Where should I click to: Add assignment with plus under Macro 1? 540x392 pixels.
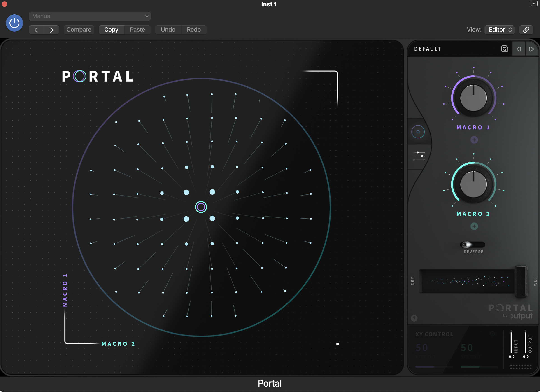(x=474, y=140)
